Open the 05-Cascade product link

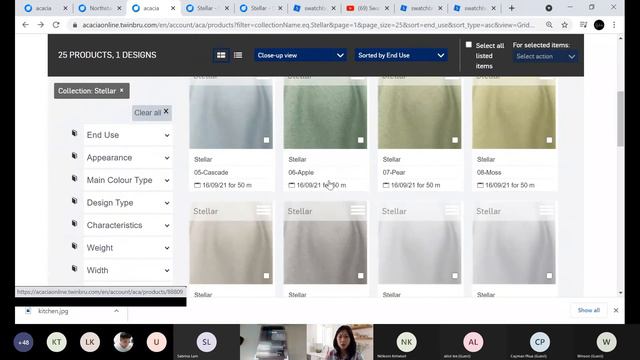pos(211,172)
